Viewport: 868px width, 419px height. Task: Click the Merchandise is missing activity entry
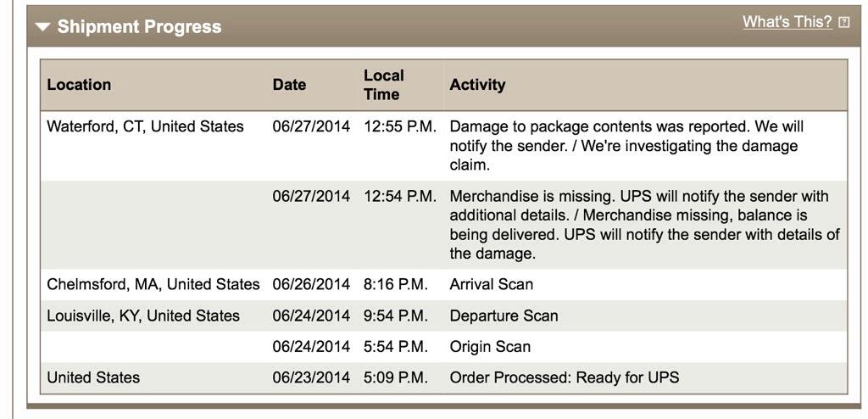(x=645, y=225)
